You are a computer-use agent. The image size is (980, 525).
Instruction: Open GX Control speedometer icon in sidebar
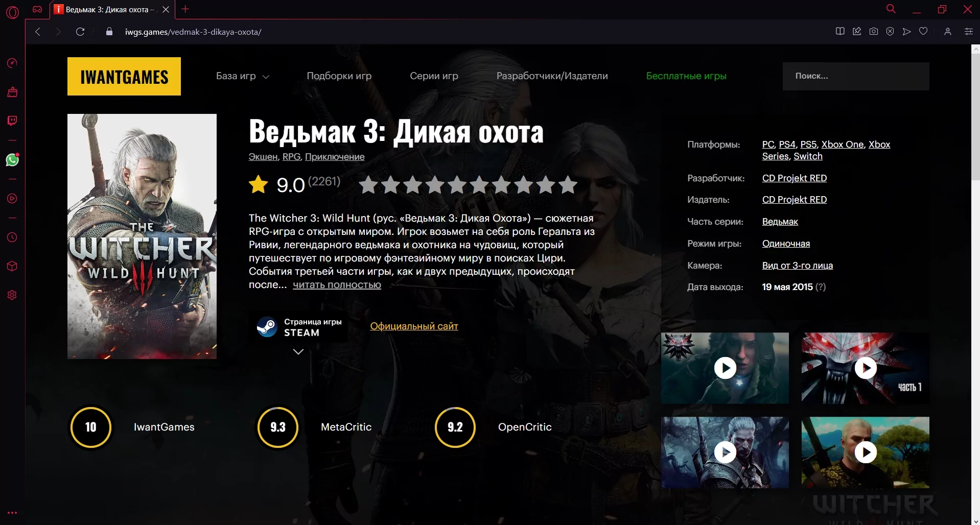click(x=12, y=63)
